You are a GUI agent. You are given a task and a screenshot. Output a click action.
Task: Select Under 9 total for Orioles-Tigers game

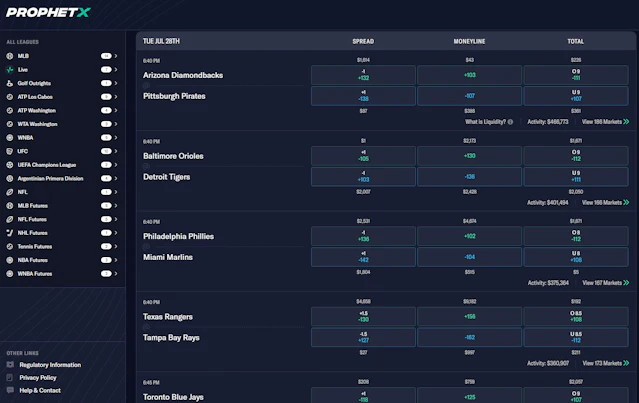pos(576,176)
